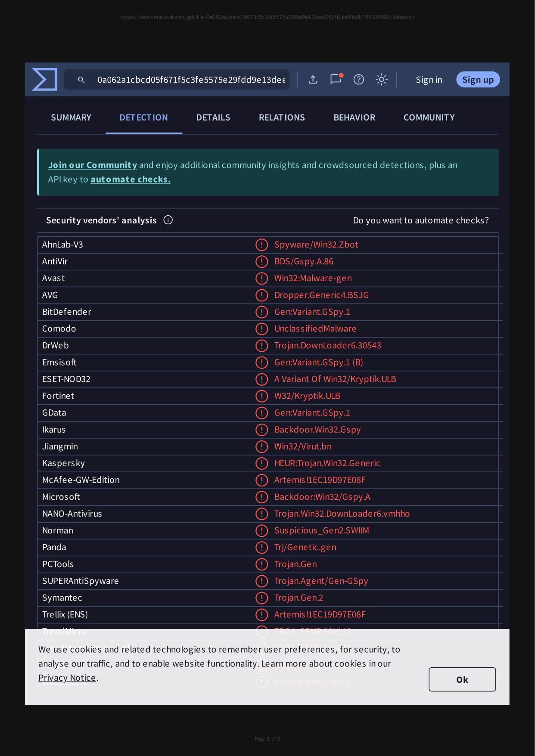This screenshot has height=756, width=535.
Task: Go to the RELATIONS tab
Action: click(x=282, y=118)
